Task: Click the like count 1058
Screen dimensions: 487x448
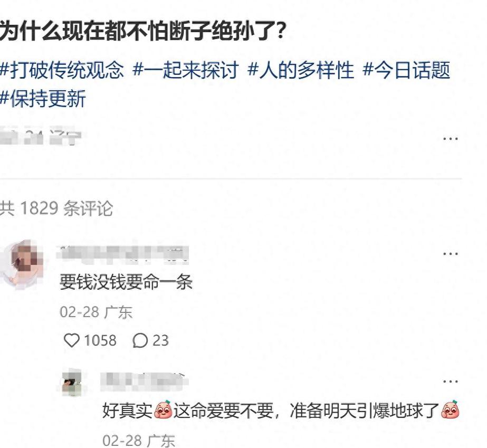Action: (x=100, y=340)
